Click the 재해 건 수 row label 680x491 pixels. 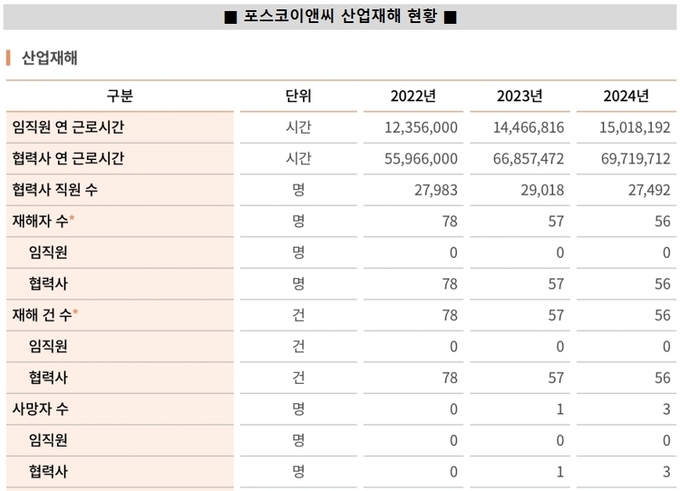42,314
